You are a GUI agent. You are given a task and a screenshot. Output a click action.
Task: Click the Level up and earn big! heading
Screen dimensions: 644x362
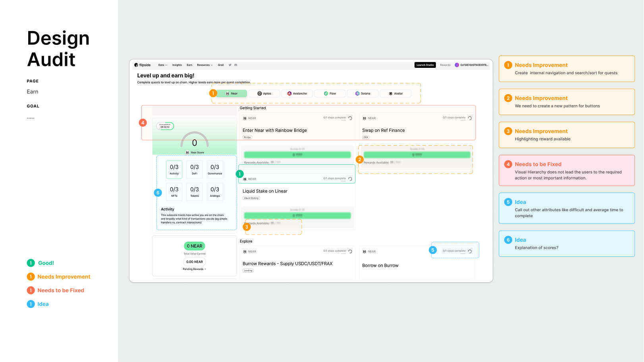click(x=166, y=75)
